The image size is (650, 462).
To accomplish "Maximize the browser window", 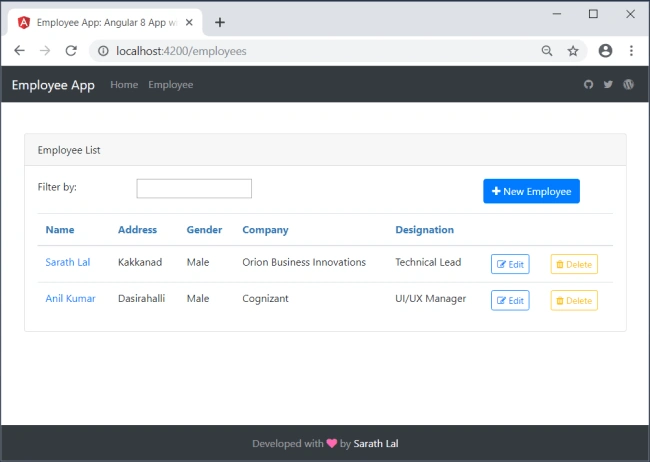I will [593, 14].
